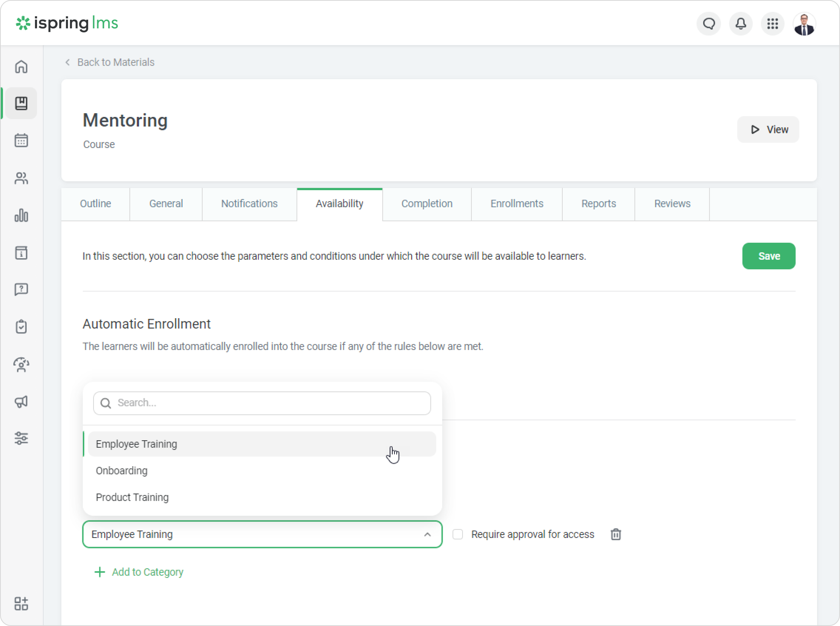Select Onboarding from the category list

point(122,471)
